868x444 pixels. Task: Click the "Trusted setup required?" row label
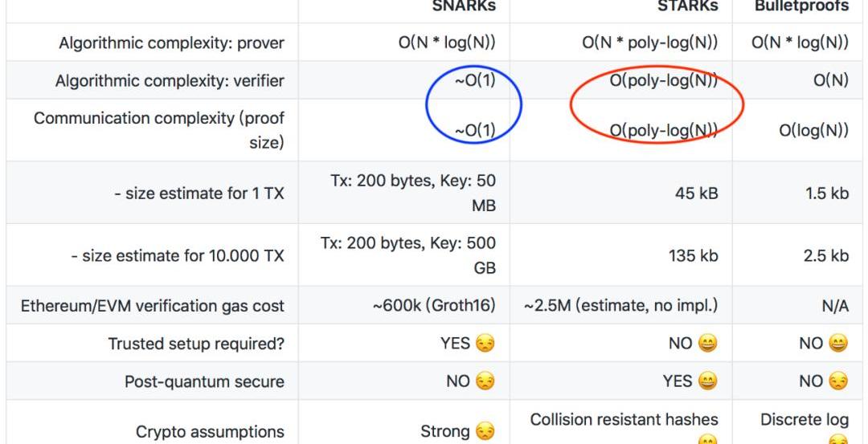pos(196,344)
